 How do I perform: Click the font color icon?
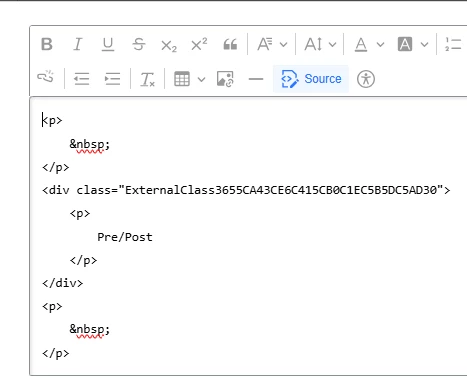pos(361,44)
